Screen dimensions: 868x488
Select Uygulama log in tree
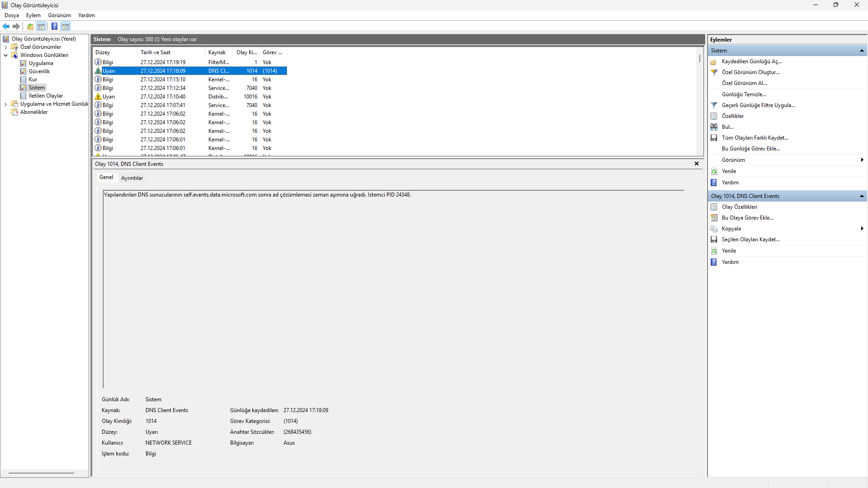pos(41,63)
